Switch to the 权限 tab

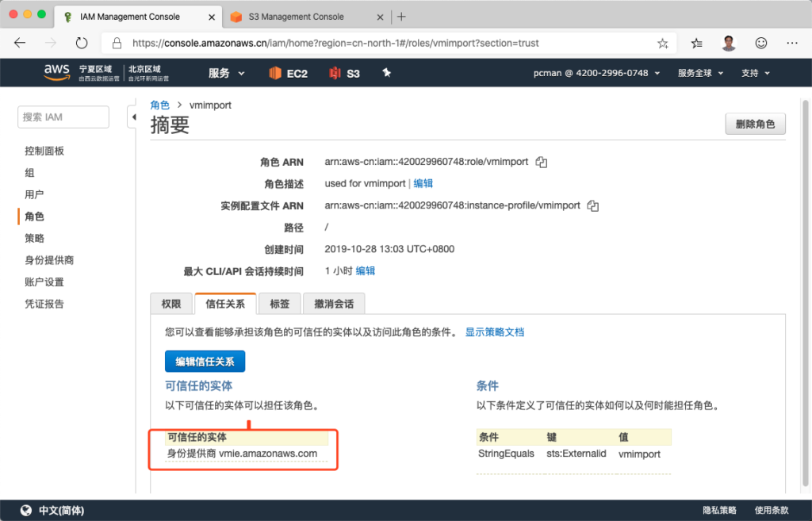(x=171, y=304)
